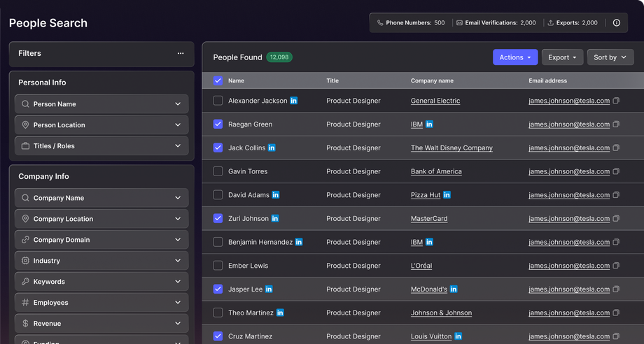Expand the Person Name filter

tap(101, 104)
